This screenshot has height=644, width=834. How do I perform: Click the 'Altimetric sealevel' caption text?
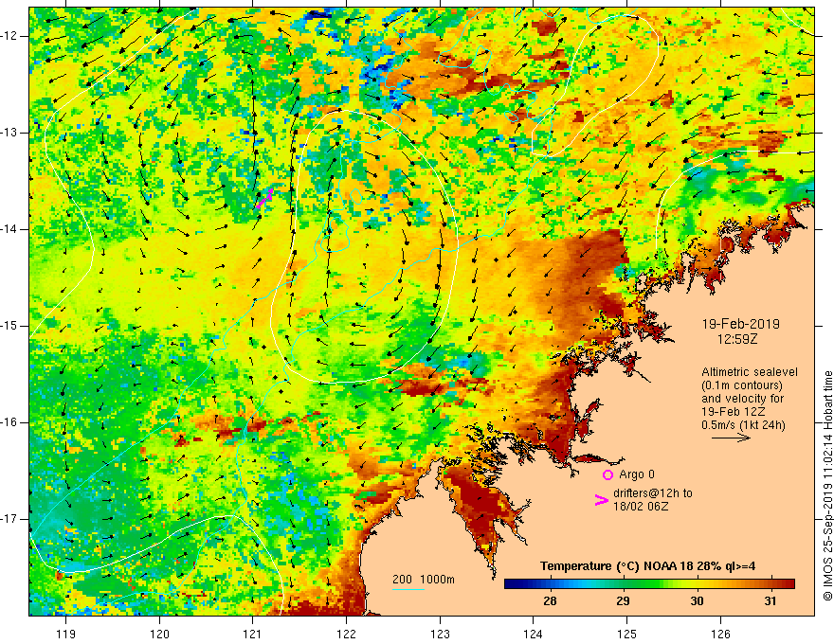point(750,372)
